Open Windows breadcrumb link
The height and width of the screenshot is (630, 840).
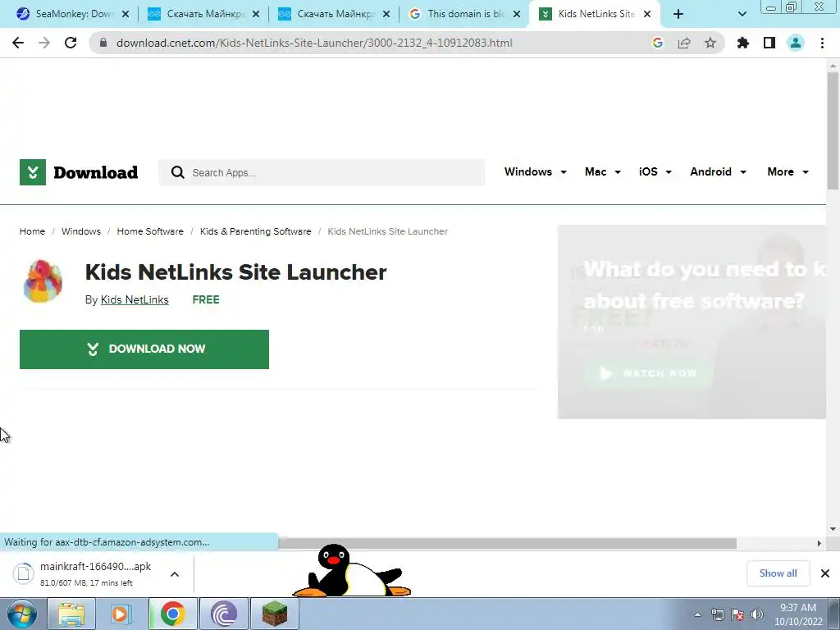click(81, 231)
